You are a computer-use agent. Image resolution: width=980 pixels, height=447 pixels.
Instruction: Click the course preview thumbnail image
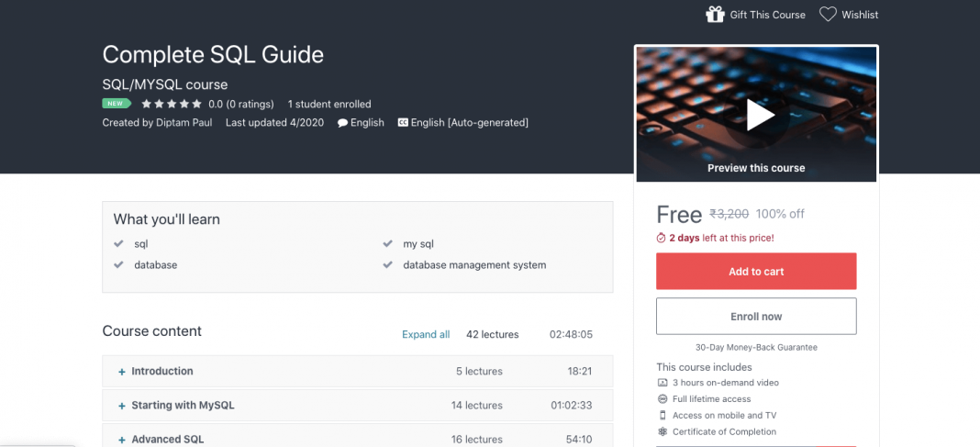(x=756, y=114)
